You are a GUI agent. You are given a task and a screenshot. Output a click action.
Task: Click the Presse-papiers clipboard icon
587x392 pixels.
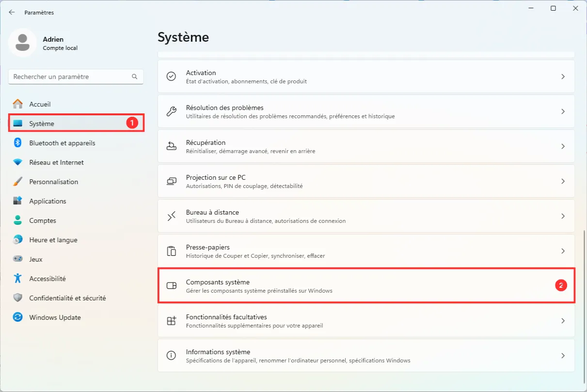click(171, 251)
